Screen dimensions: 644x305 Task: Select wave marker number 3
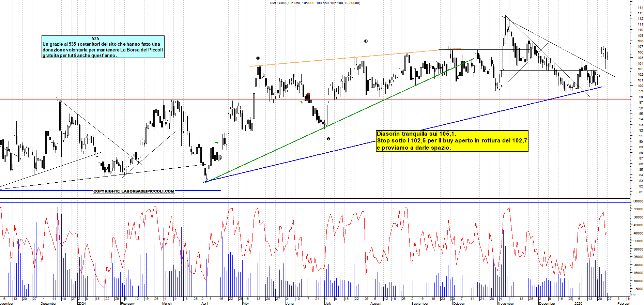[x=366, y=41]
